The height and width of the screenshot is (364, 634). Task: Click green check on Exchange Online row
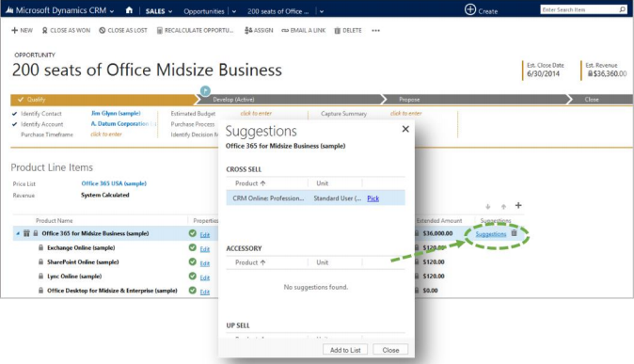pyautogui.click(x=193, y=247)
